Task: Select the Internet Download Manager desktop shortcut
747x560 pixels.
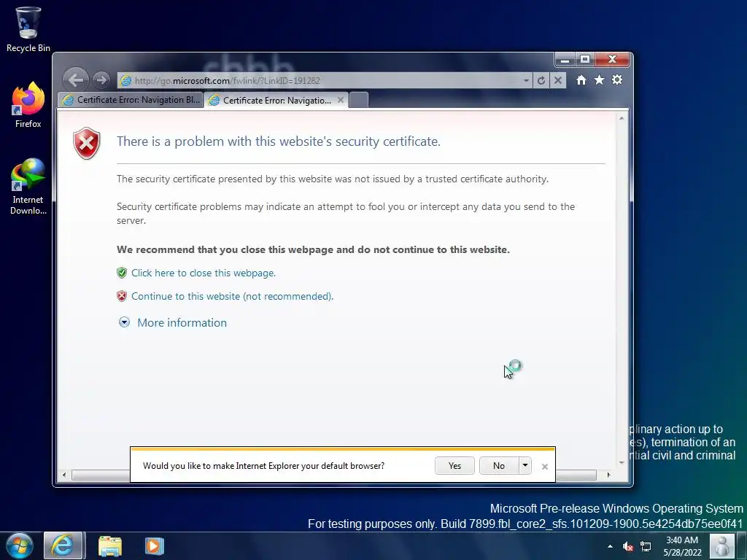Action: click(x=28, y=187)
